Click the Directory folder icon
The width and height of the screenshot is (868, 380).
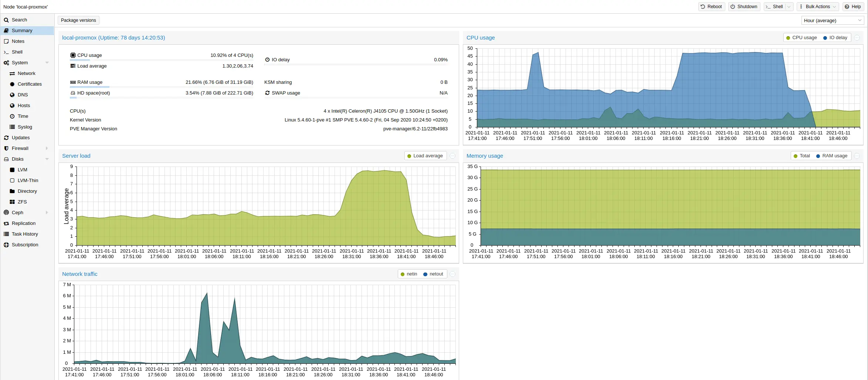[x=12, y=191]
